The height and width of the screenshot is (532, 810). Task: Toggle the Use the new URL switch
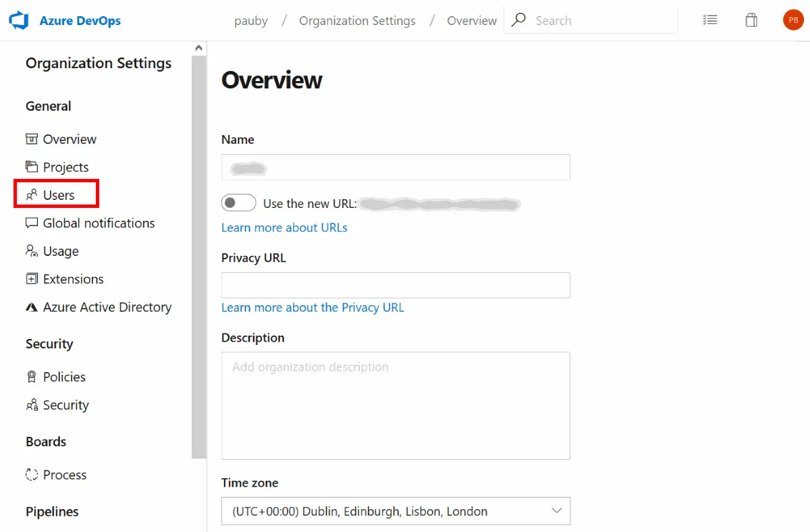coord(239,203)
